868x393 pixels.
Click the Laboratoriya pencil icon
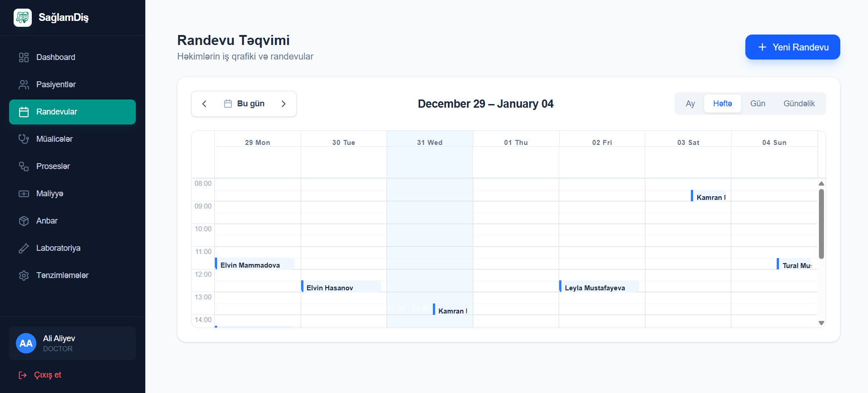click(x=24, y=248)
